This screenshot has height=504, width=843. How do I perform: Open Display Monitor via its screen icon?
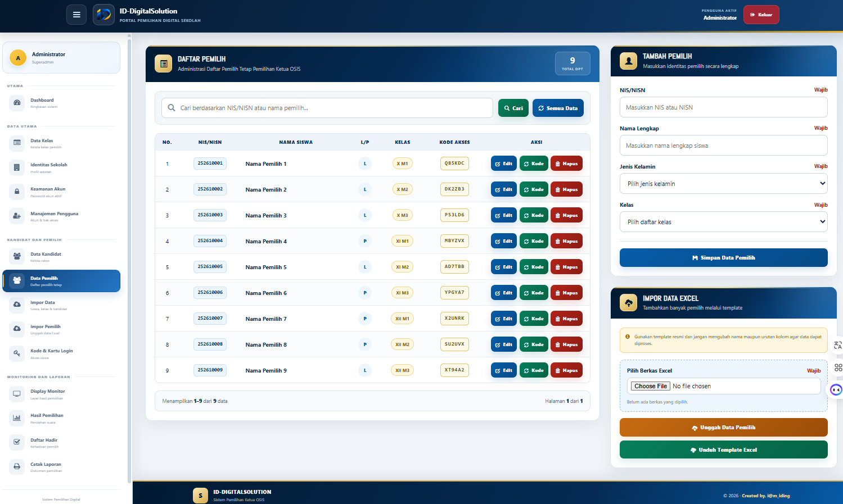(17, 393)
